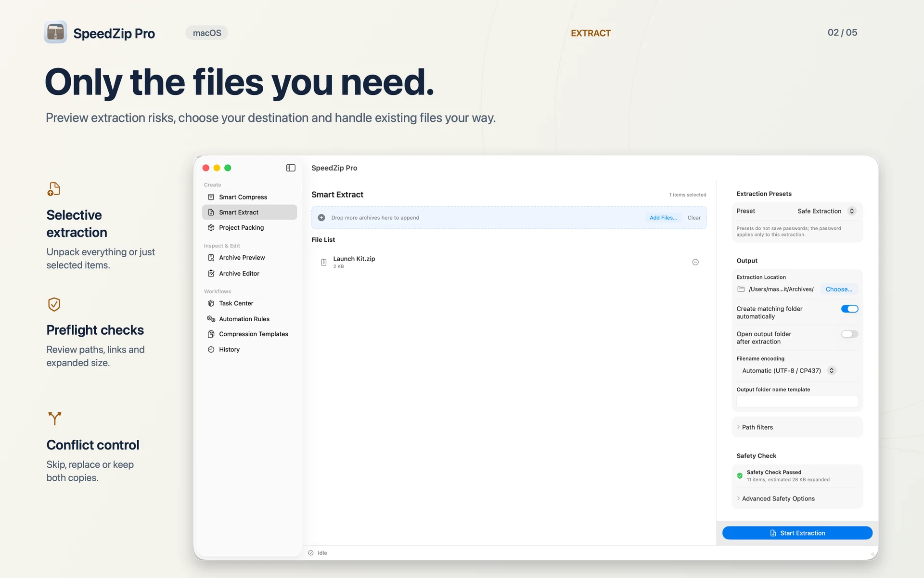Click the green Safety Check Passed icon

pyautogui.click(x=740, y=476)
